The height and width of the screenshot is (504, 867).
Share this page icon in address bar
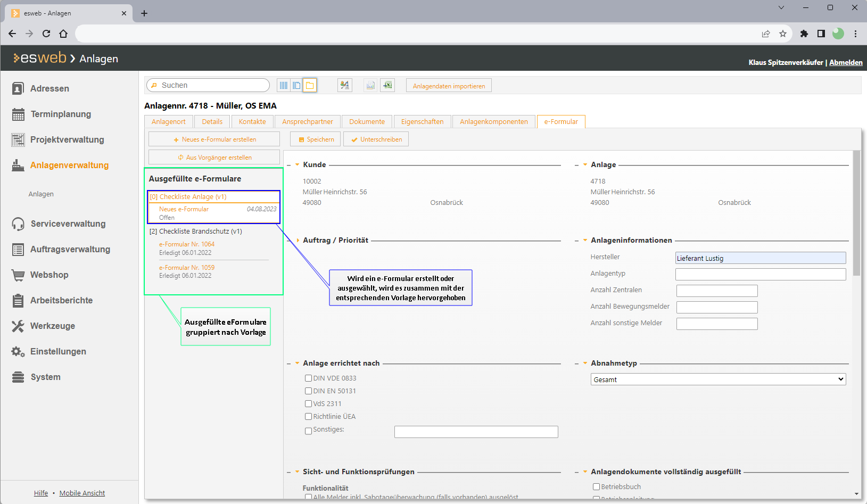pos(766,34)
